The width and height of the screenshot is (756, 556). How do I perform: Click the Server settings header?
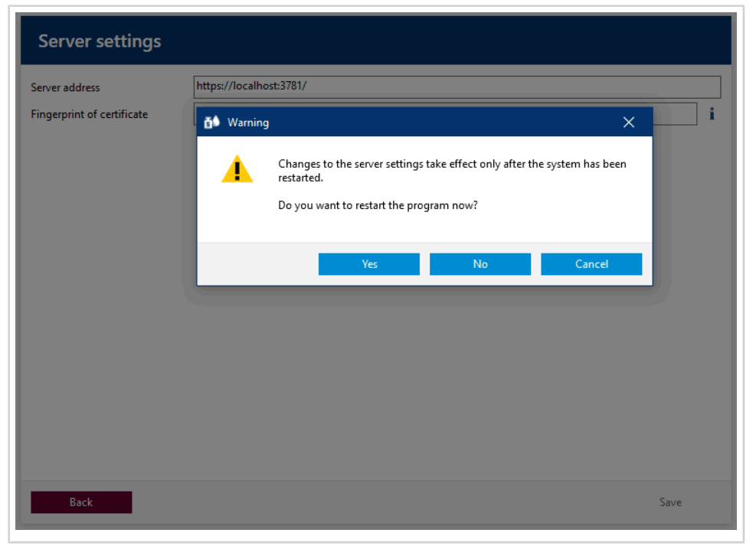[x=99, y=41]
